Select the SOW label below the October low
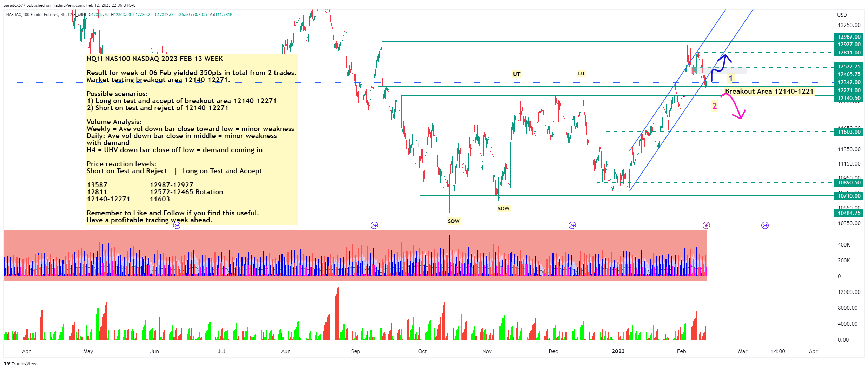868x370 pixels. coord(453,221)
